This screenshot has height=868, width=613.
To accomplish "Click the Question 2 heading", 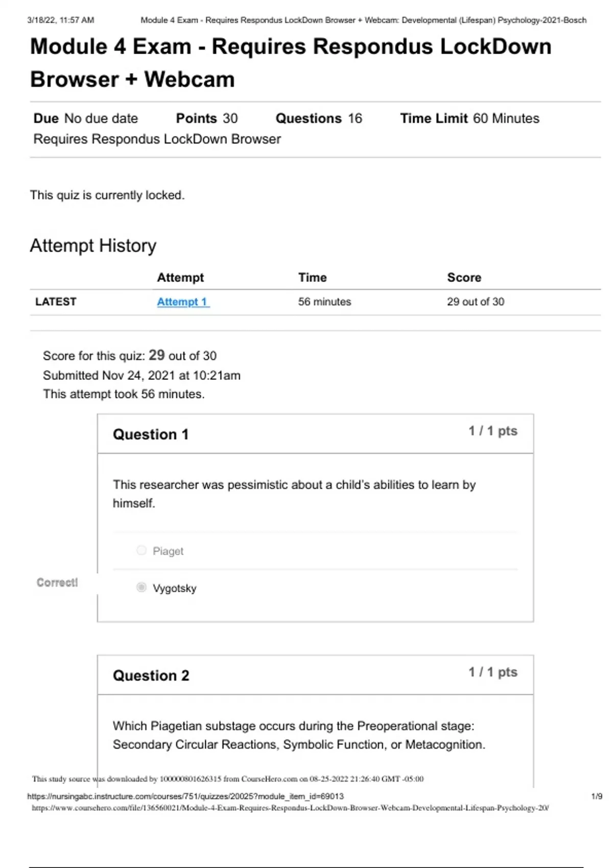I will click(151, 676).
